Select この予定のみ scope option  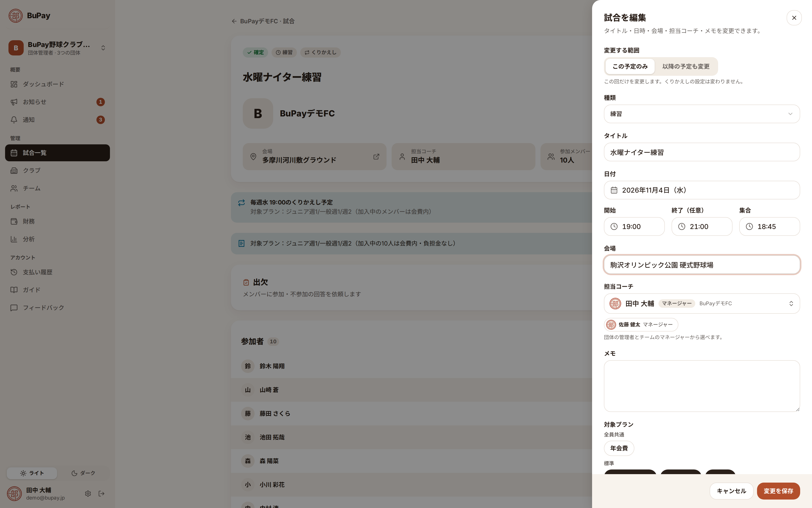630,66
